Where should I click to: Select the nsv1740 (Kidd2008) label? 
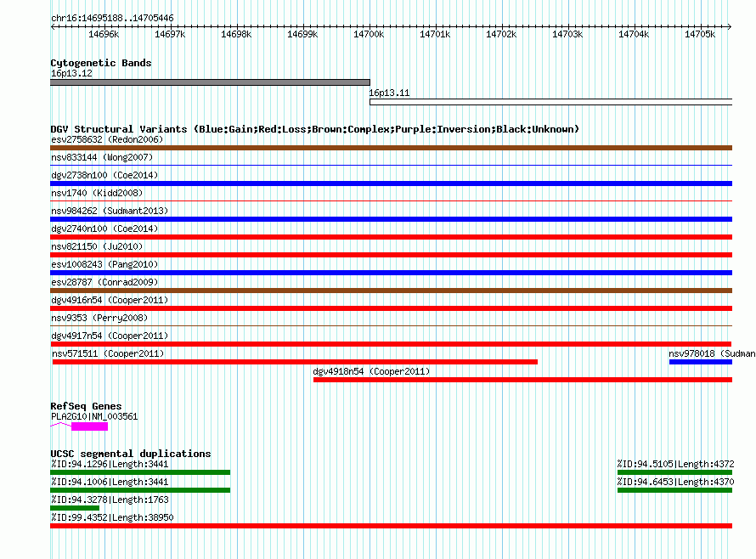97,193
